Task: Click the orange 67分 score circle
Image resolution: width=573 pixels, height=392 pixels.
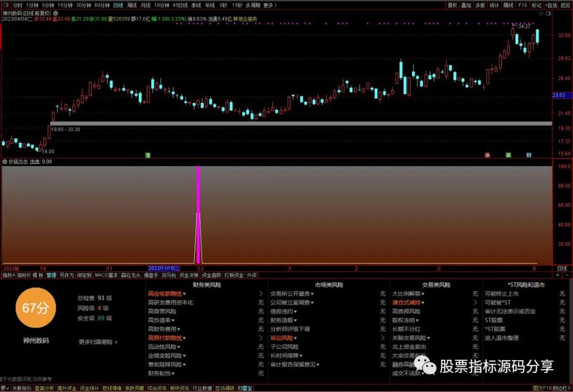Action: pos(36,308)
